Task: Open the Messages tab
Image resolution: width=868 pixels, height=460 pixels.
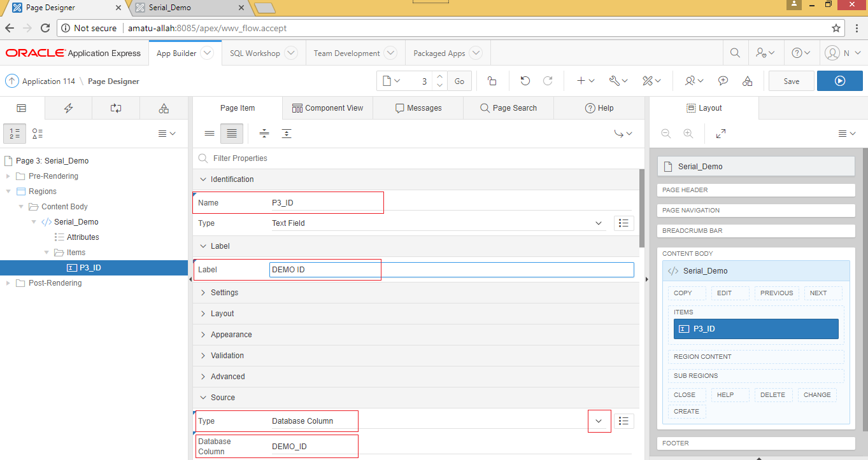Action: 418,108
